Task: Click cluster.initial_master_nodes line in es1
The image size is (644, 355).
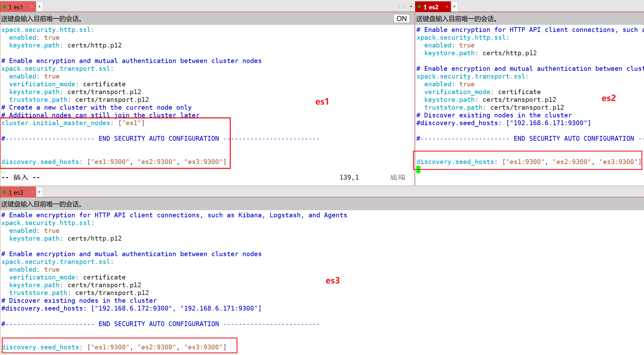Action: 73,123
